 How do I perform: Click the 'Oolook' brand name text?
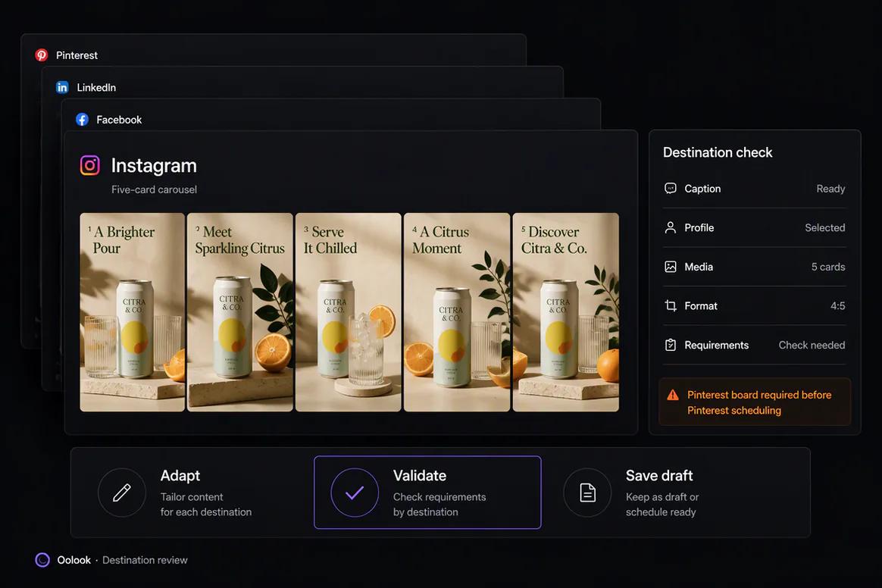[x=73, y=560]
